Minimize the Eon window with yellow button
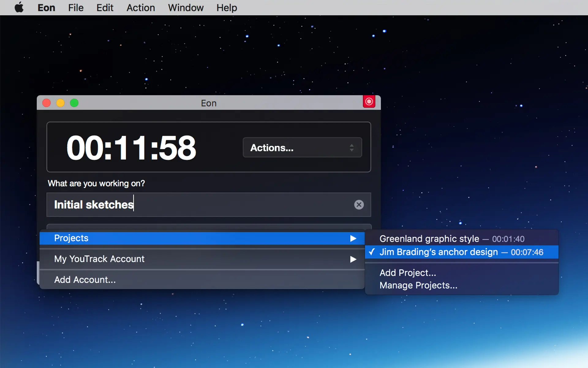 tap(60, 103)
